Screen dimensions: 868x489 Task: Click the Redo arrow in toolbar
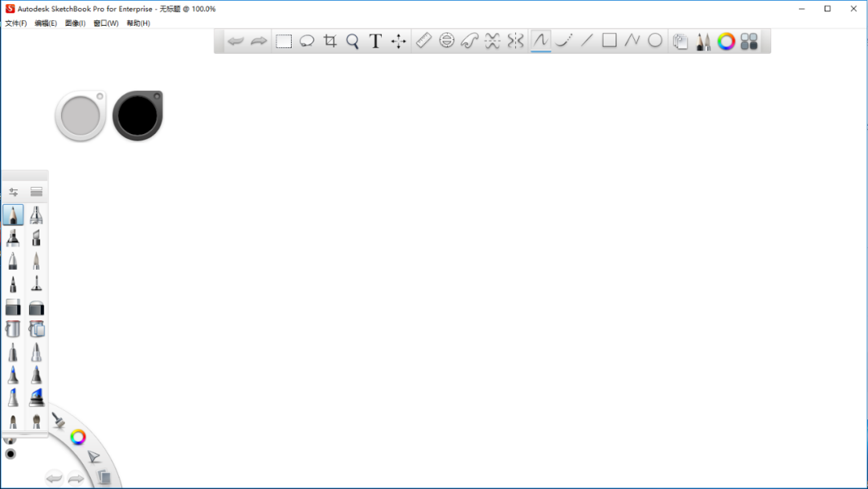click(x=259, y=41)
